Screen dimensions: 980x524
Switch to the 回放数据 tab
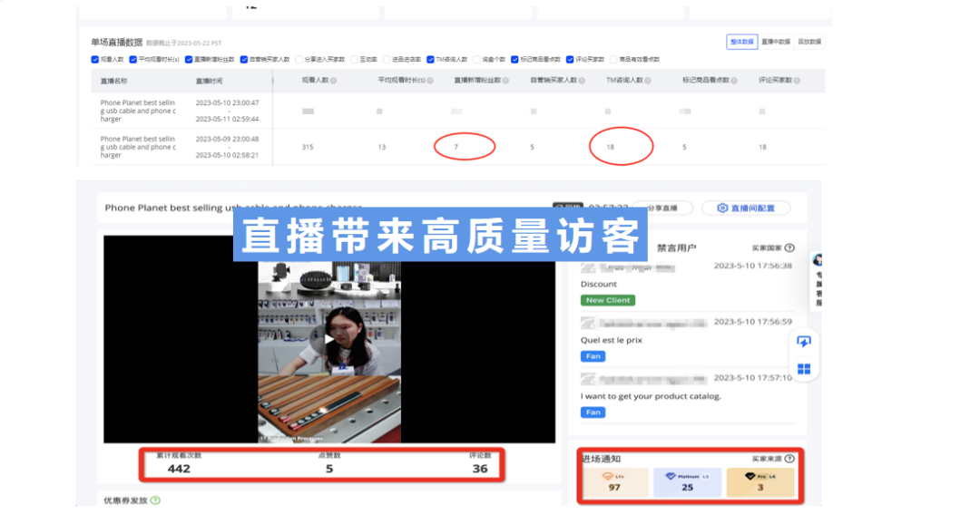(x=809, y=42)
